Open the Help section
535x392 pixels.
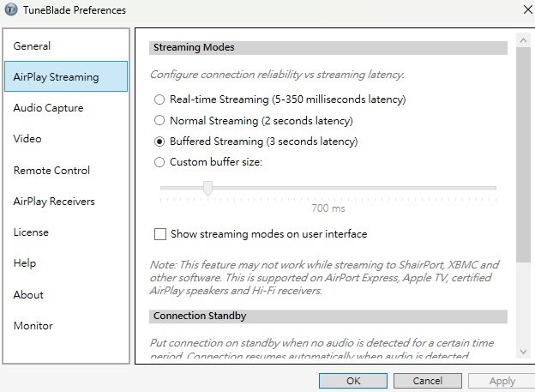point(25,263)
